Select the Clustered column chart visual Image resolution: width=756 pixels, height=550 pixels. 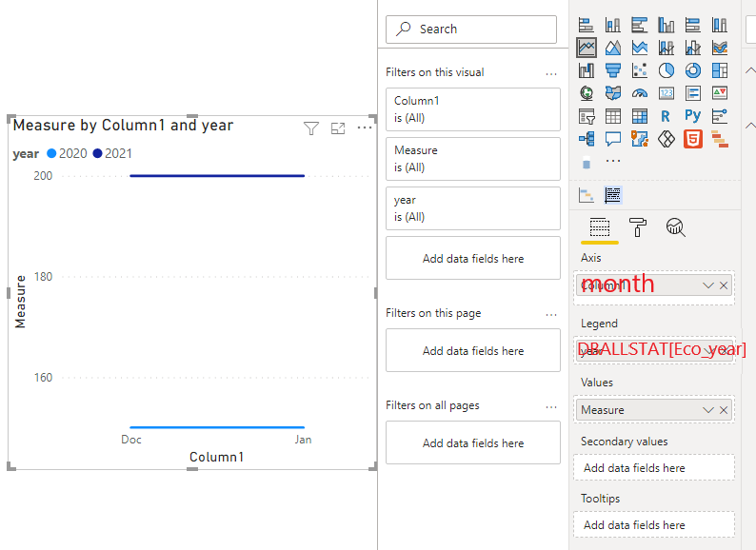[x=666, y=25]
